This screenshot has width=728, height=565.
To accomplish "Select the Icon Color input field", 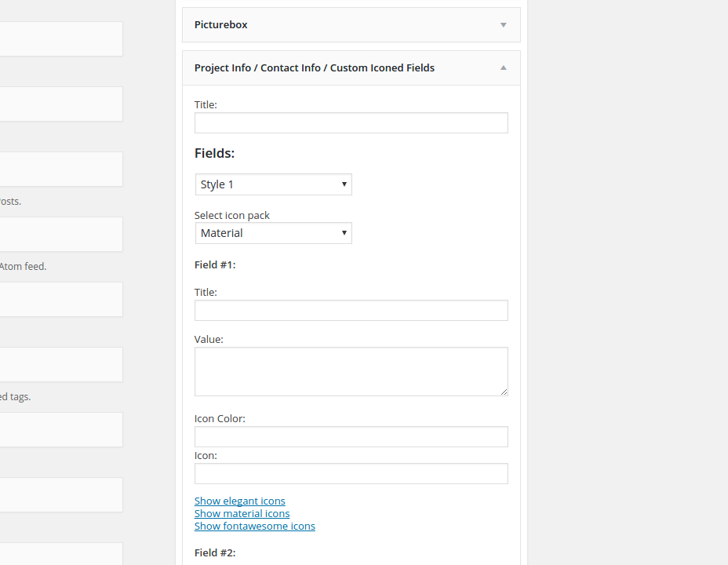I will [x=351, y=437].
